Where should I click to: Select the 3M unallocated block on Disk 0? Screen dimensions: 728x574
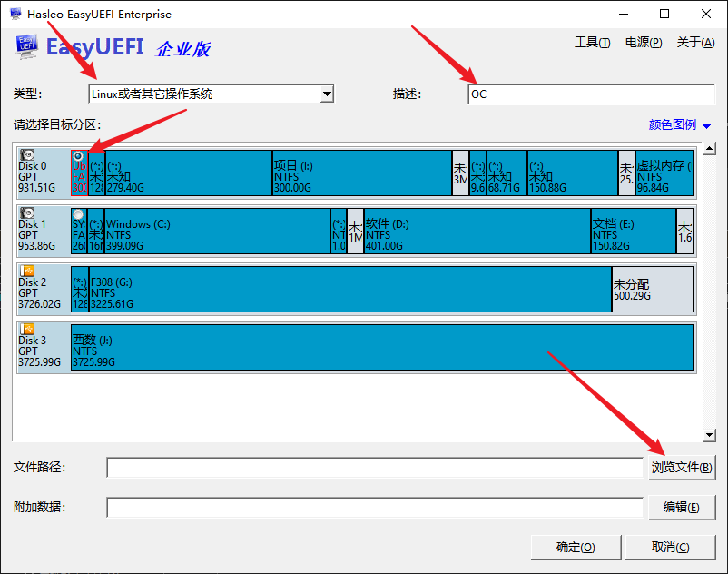460,173
